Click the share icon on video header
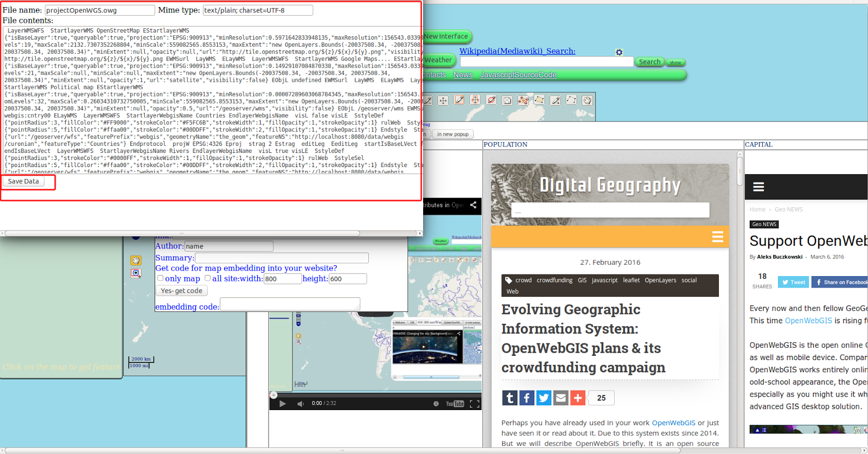 coord(473,205)
